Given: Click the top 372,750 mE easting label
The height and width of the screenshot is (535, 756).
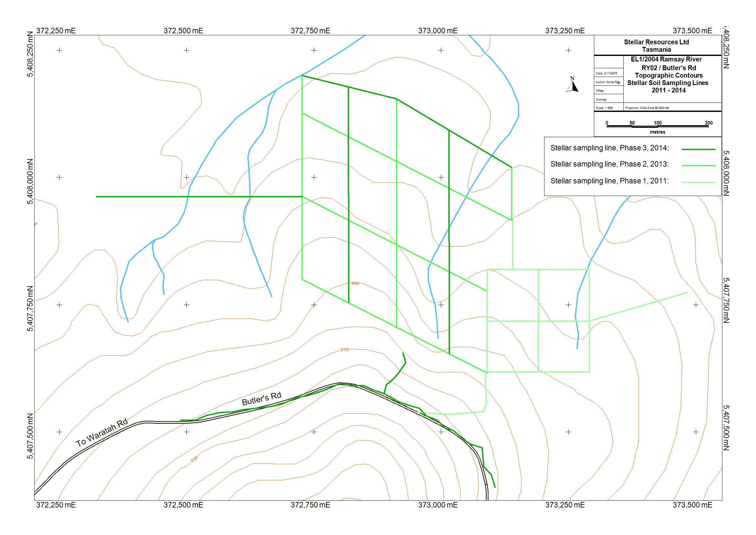Looking at the screenshot, I should [310, 31].
